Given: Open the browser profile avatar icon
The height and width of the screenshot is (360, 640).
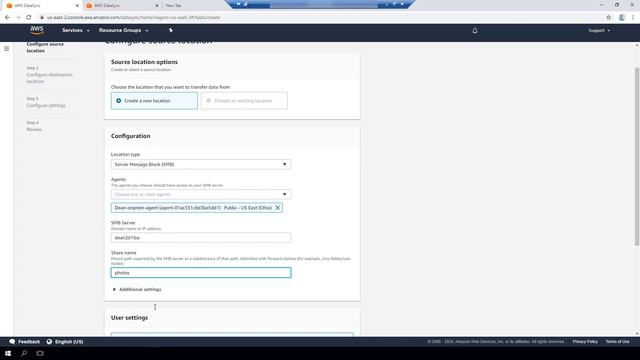Looking at the screenshot, I should point(622,18).
